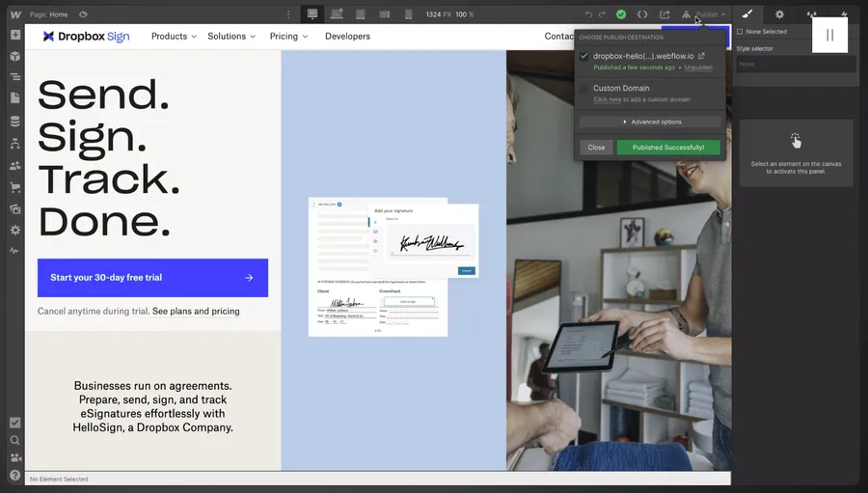This screenshot has height=493, width=868.
Task: Check the Custom Domain destination
Action: [x=584, y=88]
